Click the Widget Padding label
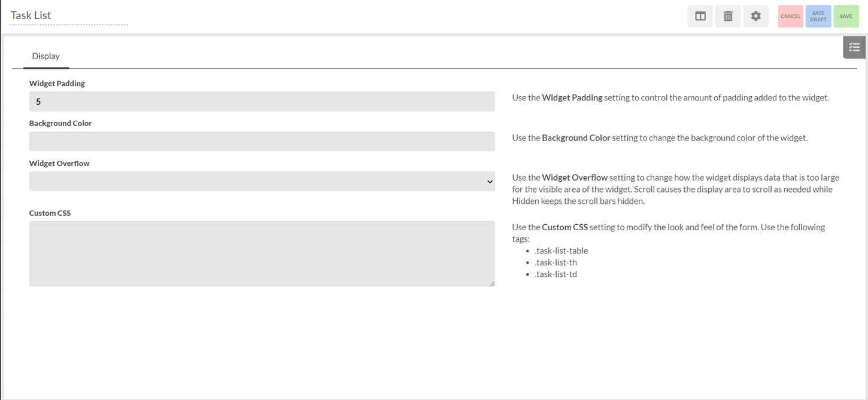This screenshot has width=868, height=400. [x=57, y=83]
